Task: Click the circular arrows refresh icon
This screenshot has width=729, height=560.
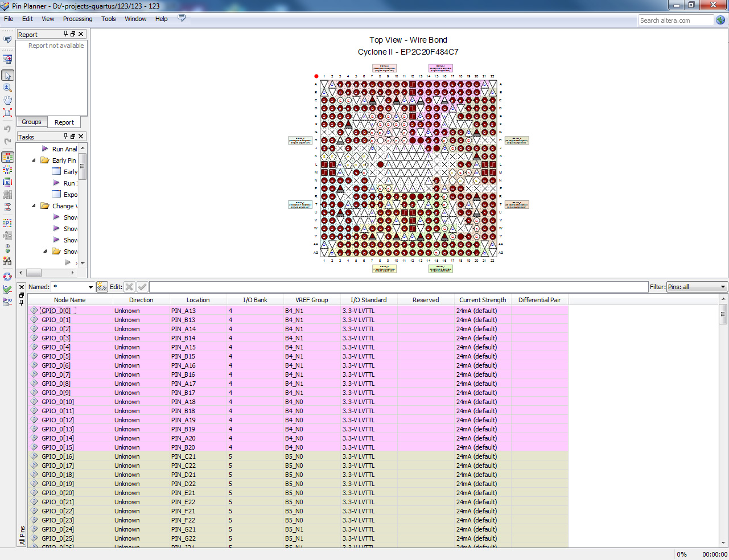Action: [x=7, y=277]
